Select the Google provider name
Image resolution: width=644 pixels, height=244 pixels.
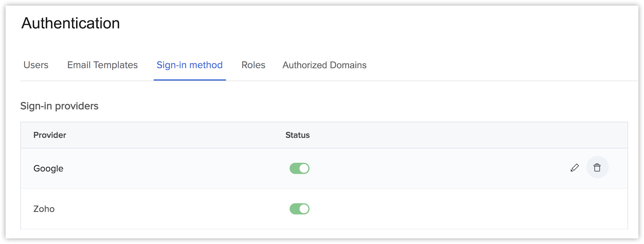pos(48,168)
